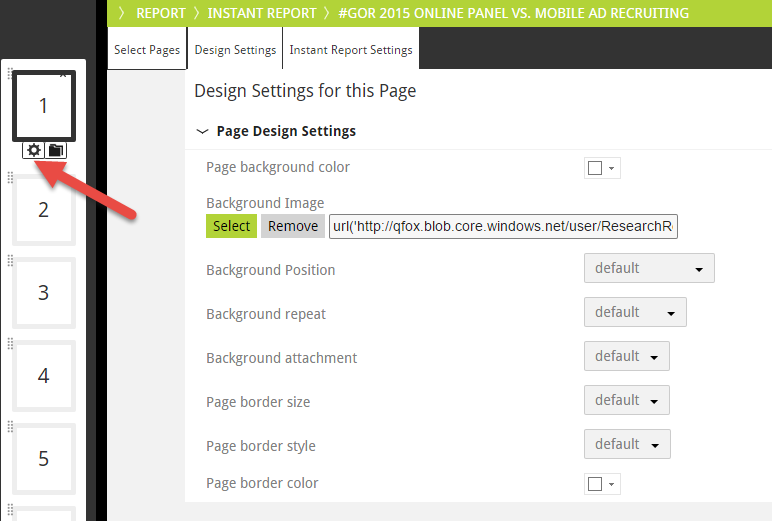Click the drag handle beside page 4
The image size is (772, 521).
click(x=11, y=344)
